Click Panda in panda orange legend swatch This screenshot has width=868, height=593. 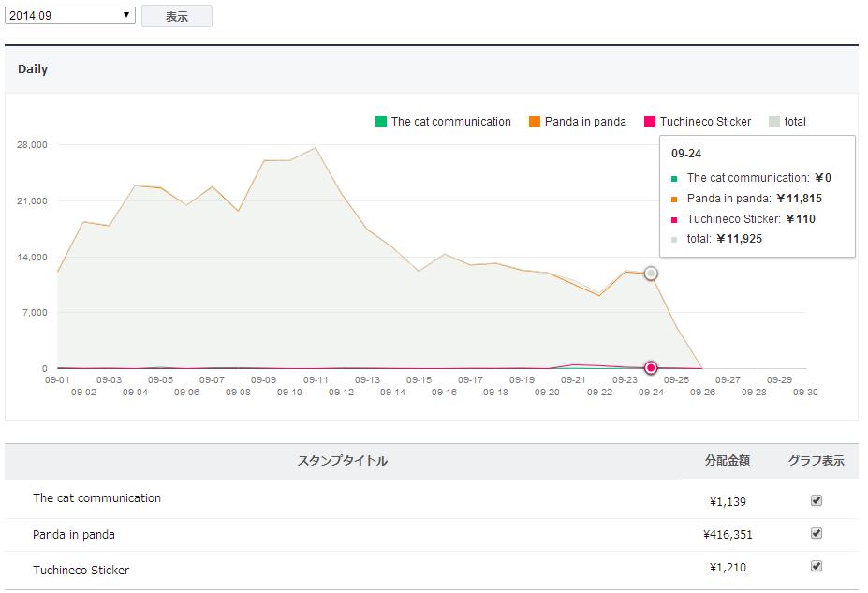[535, 122]
